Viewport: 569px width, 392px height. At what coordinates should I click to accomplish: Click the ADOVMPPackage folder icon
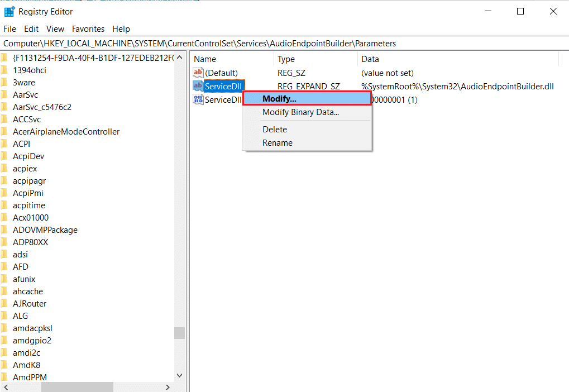click(4, 230)
